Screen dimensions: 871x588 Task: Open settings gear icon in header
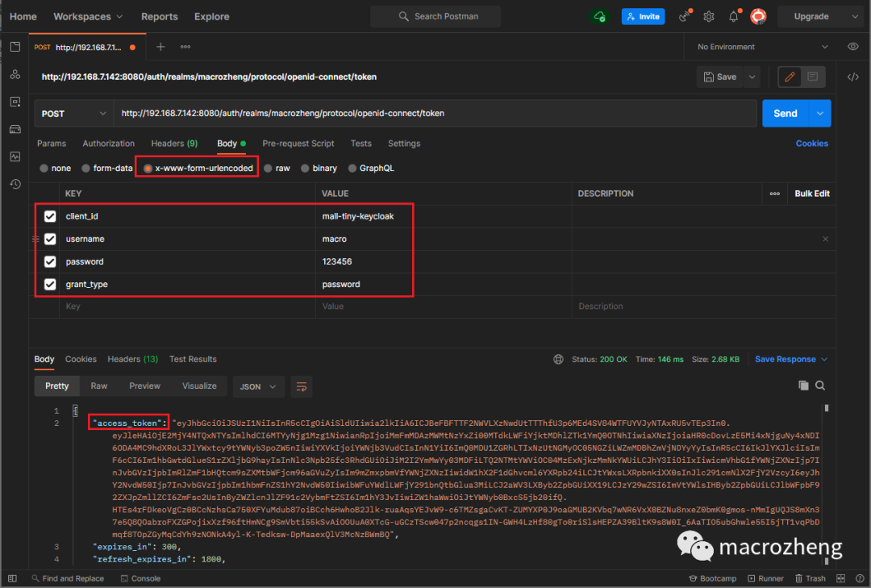[709, 16]
